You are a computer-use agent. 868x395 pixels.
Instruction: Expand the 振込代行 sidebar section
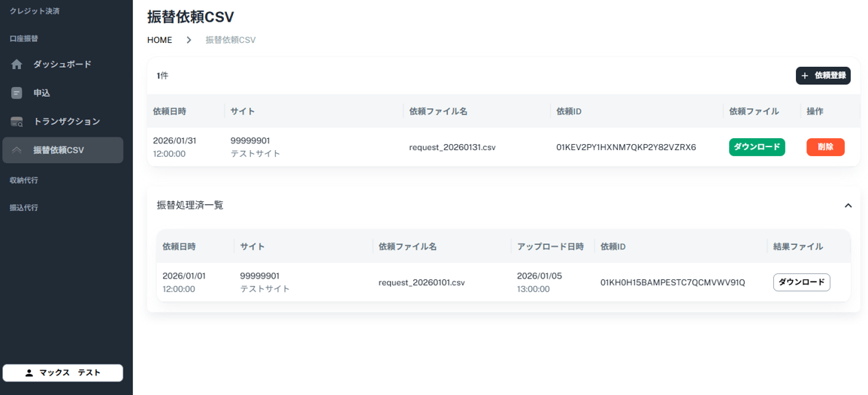24,207
